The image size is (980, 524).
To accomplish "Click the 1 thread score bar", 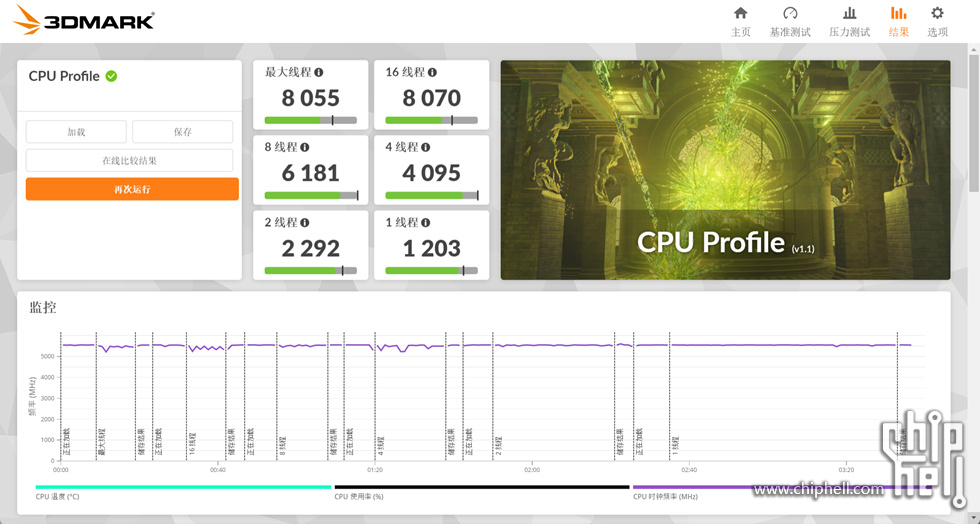I will [x=431, y=271].
